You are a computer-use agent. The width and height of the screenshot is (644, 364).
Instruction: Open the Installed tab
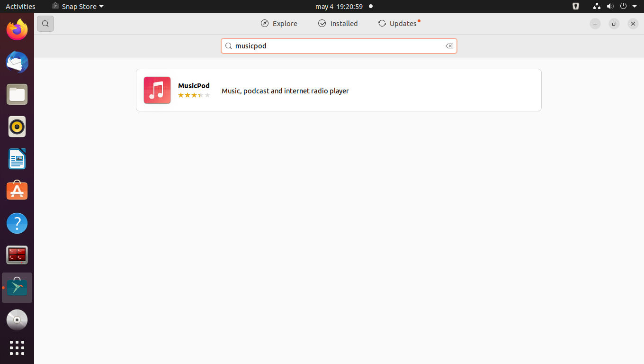pyautogui.click(x=338, y=24)
